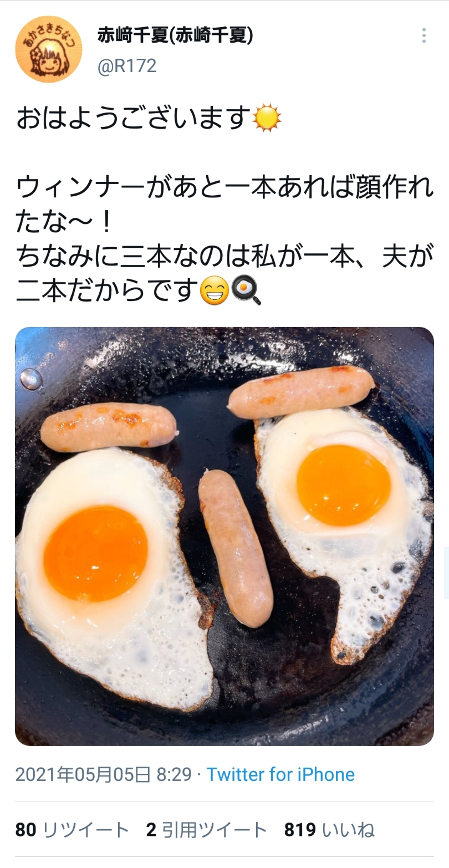View the 2 引用ツイート list
Image resolution: width=449 pixels, height=868 pixels.
tap(207, 830)
